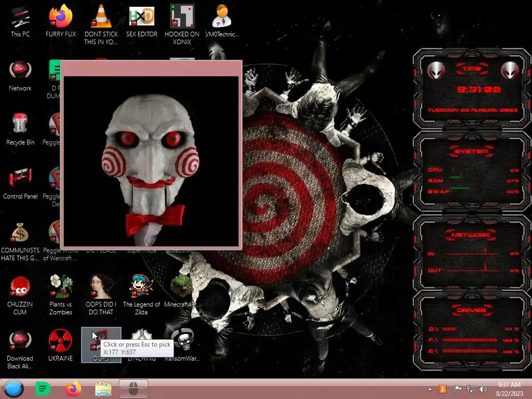
Task: Select the left alien head on the widget
Action: click(436, 71)
